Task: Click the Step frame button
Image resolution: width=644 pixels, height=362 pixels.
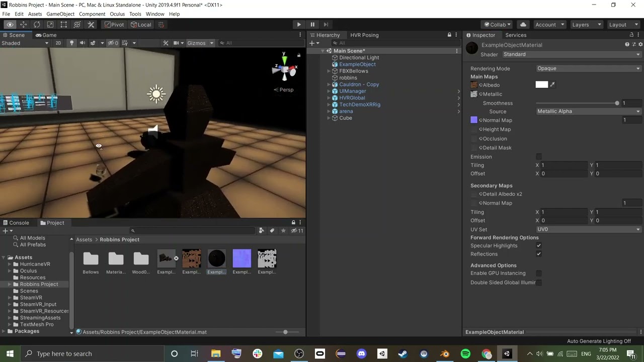Action: pyautogui.click(x=326, y=25)
